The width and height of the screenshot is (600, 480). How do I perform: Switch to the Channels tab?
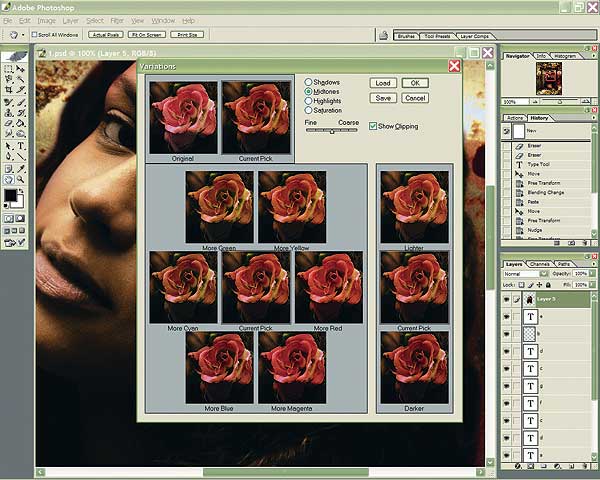[540, 263]
